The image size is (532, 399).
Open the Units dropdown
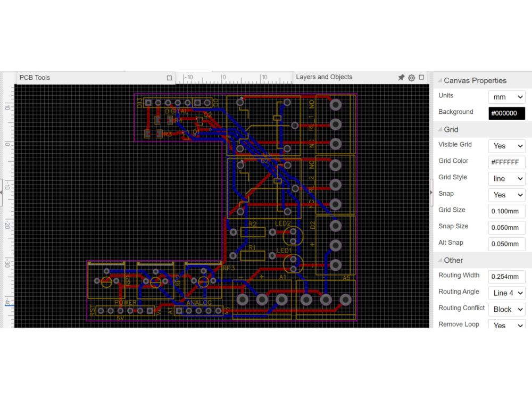[506, 97]
